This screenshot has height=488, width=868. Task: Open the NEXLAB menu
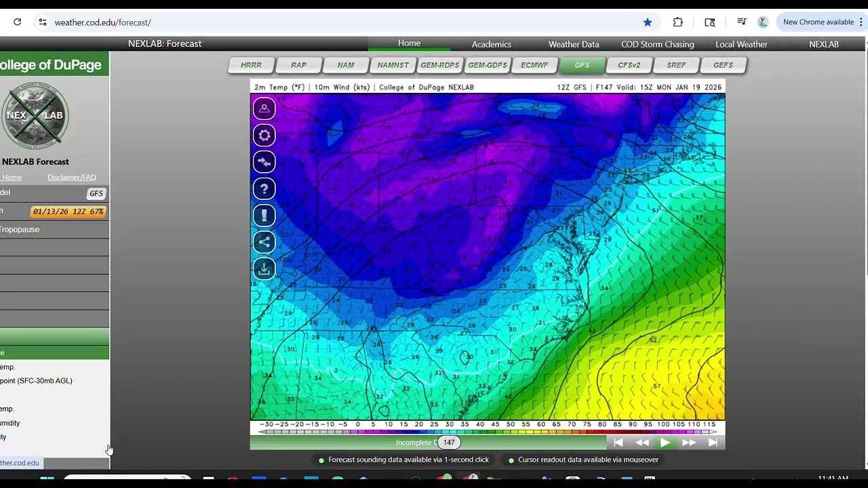[824, 44]
